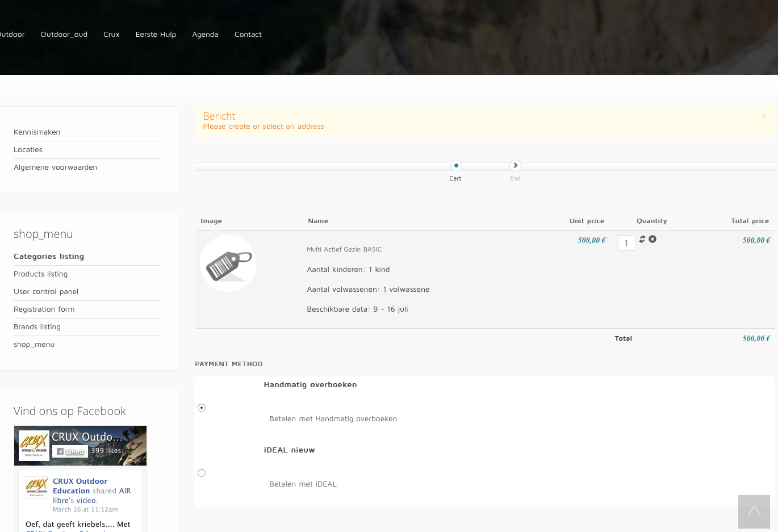Go to End step arrow icon

click(x=515, y=166)
